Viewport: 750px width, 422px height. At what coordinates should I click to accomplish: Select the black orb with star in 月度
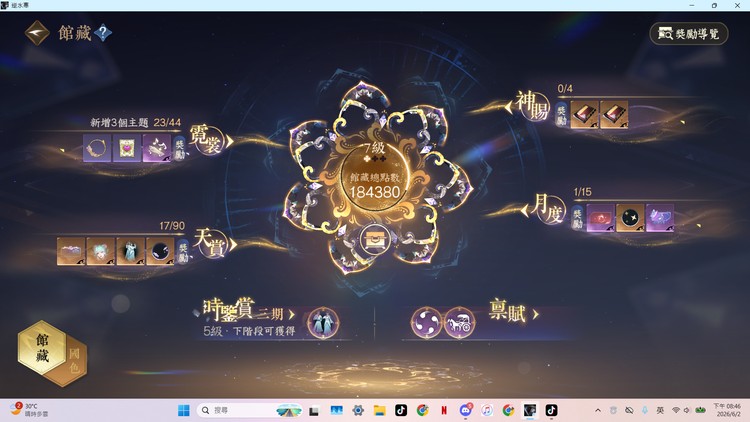coord(630,218)
